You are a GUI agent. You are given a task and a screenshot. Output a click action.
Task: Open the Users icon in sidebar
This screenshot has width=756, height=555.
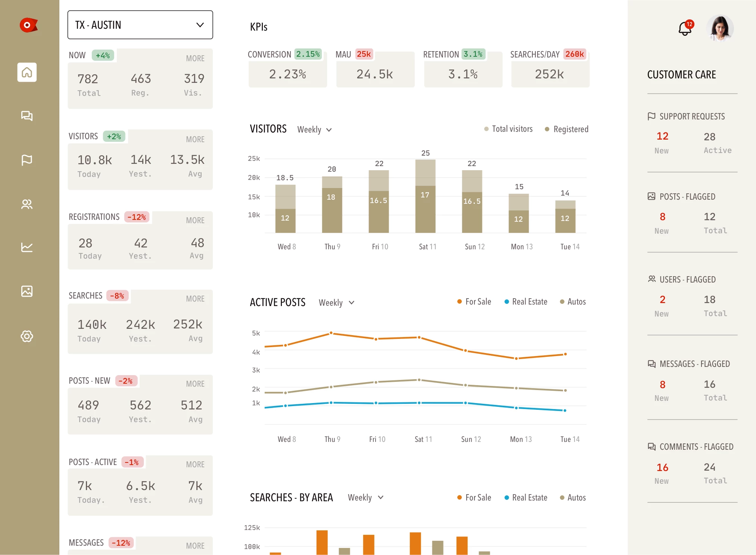[x=27, y=204]
